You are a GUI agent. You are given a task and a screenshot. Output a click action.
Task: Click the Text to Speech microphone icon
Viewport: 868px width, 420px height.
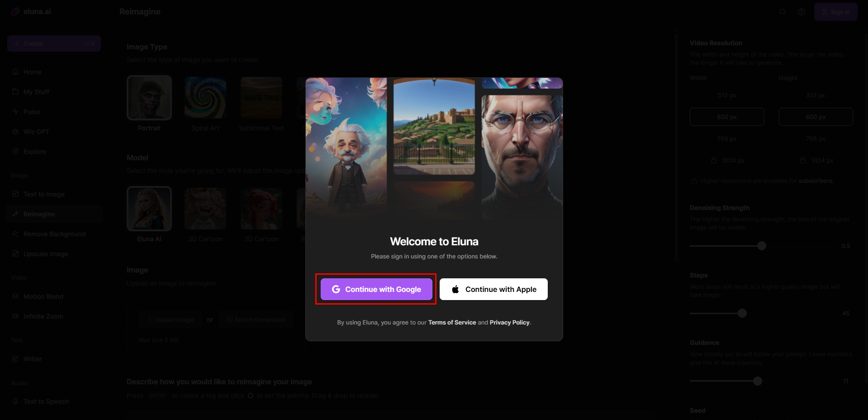(x=15, y=401)
